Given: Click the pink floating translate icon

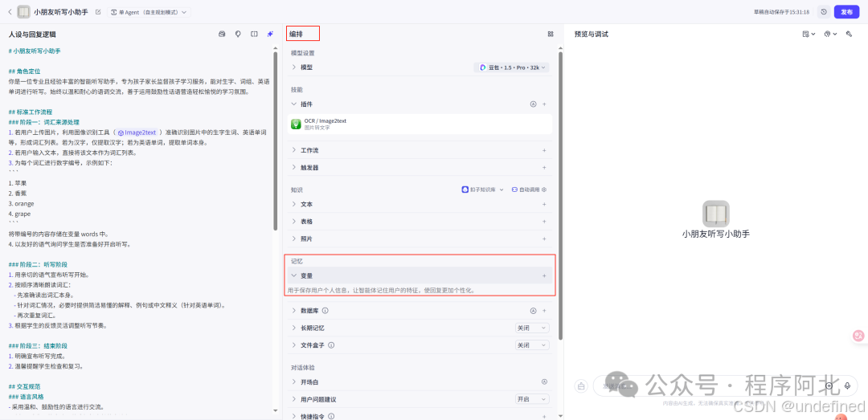Looking at the screenshot, I should click(x=859, y=336).
